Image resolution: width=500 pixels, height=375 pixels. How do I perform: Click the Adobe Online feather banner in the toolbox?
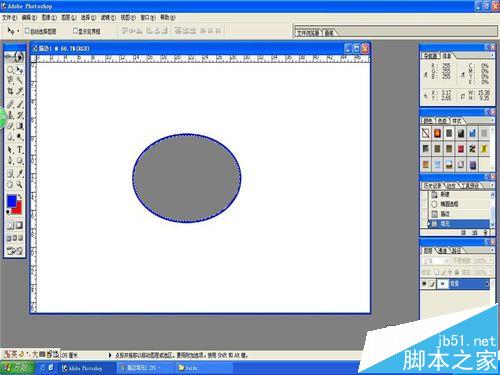pyautogui.click(x=15, y=57)
